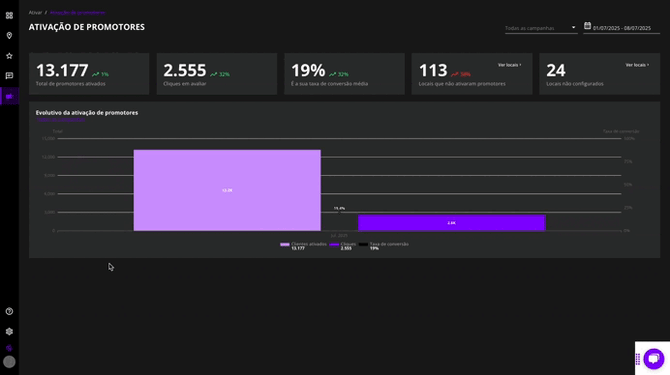670x375 pixels.
Task: Select the active megaphone promoters icon in sidebar
Action: tap(9, 96)
